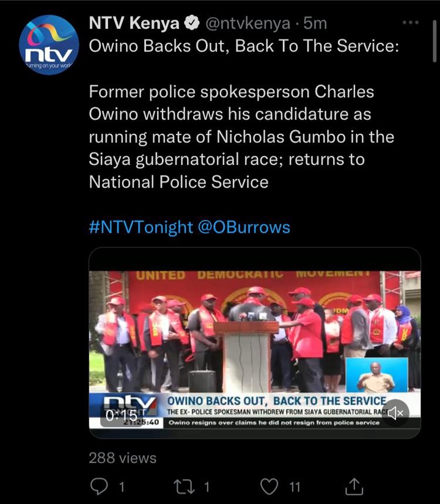The width and height of the screenshot is (440, 504).
Task: Play the embedded news video
Action: click(x=255, y=343)
